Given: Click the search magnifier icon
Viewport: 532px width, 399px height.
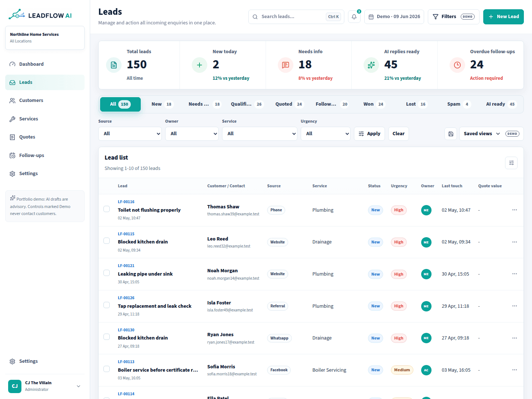Looking at the screenshot, I should click(x=255, y=17).
